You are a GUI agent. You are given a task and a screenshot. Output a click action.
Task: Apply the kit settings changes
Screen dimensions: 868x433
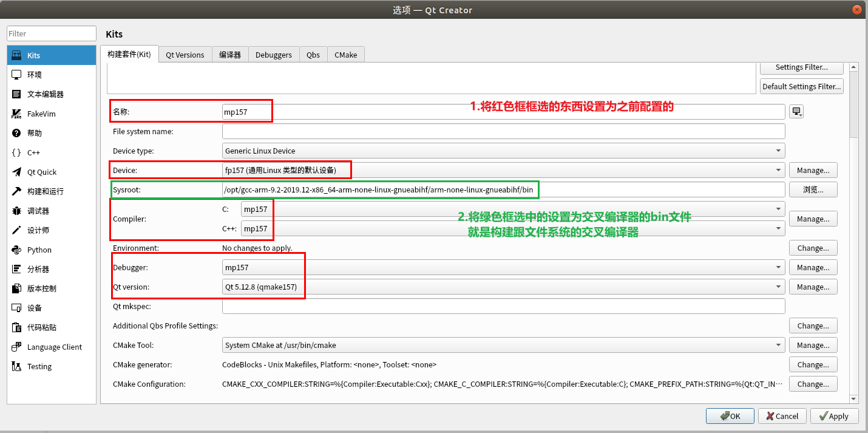834,416
